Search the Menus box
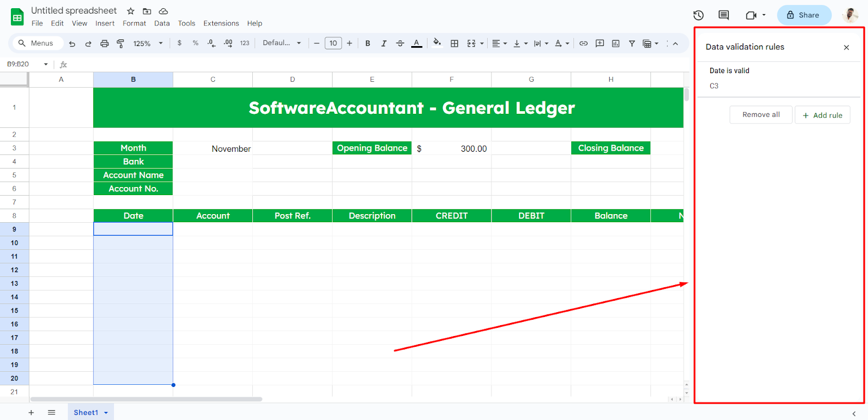The image size is (868, 420). click(37, 43)
